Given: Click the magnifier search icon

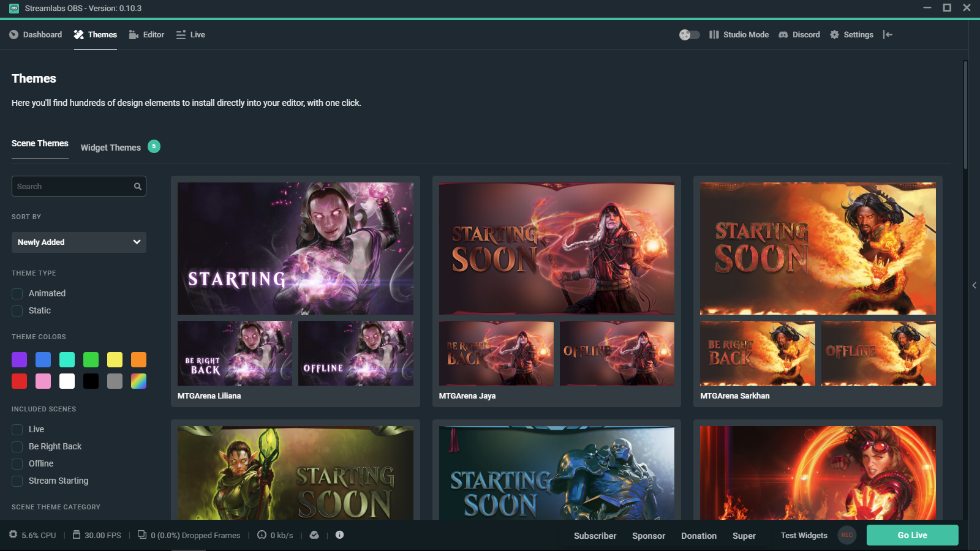Looking at the screenshot, I should [138, 187].
